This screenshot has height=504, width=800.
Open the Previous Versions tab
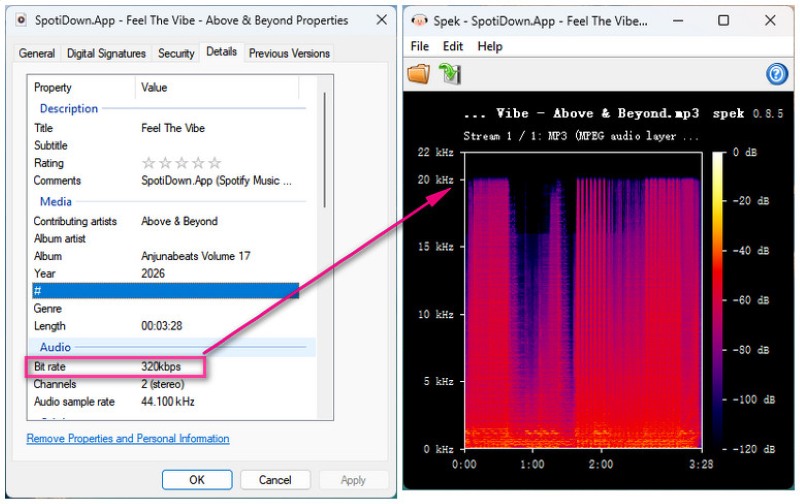pos(289,53)
